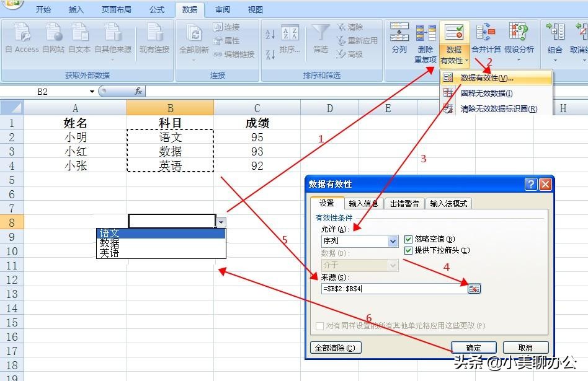Switch to 出错警告 tab in dialog

[404, 203]
